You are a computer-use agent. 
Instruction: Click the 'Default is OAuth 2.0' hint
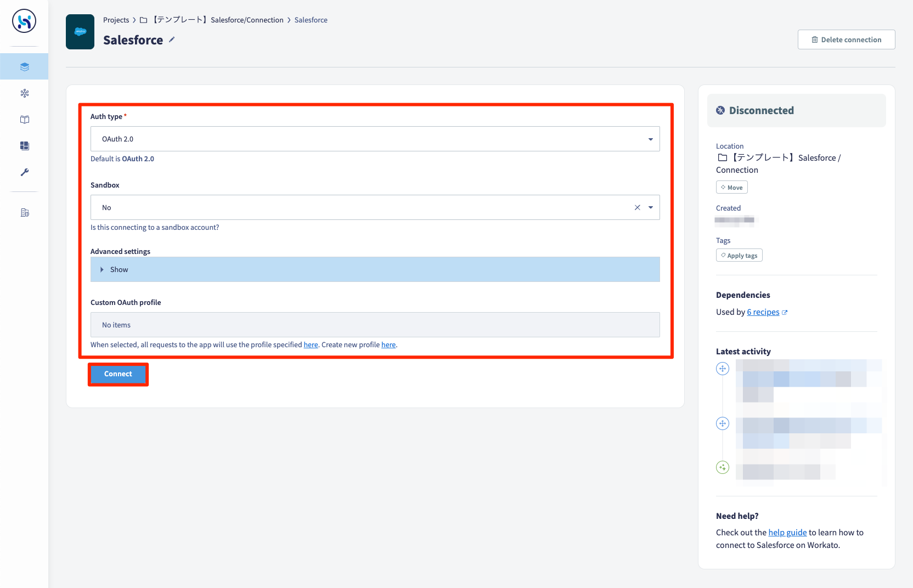122,159
